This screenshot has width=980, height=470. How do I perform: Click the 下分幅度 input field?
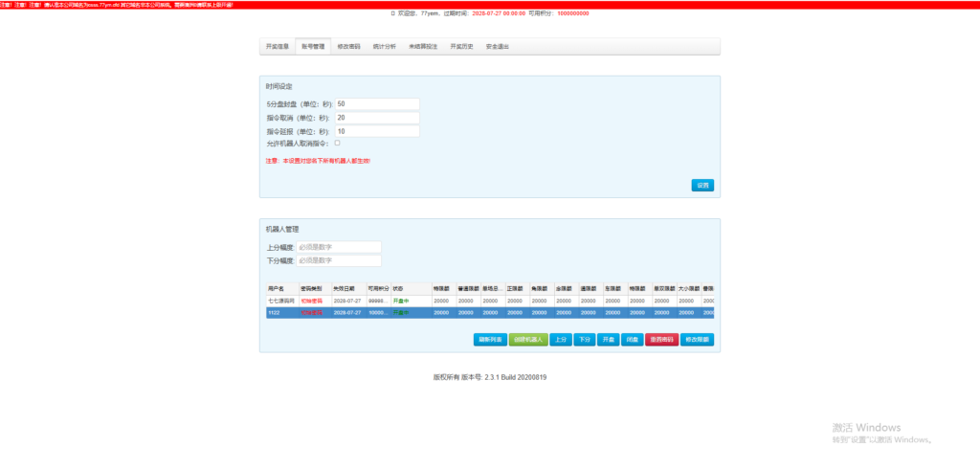[339, 260]
